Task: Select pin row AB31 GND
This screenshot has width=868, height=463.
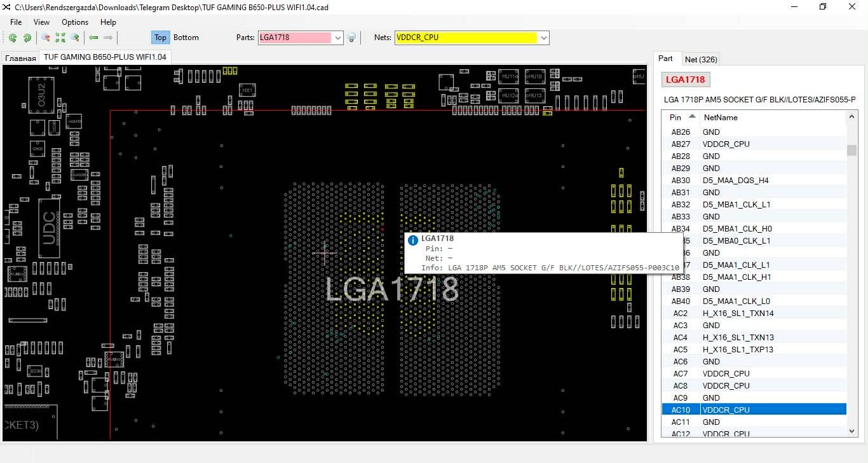Action: click(x=754, y=192)
